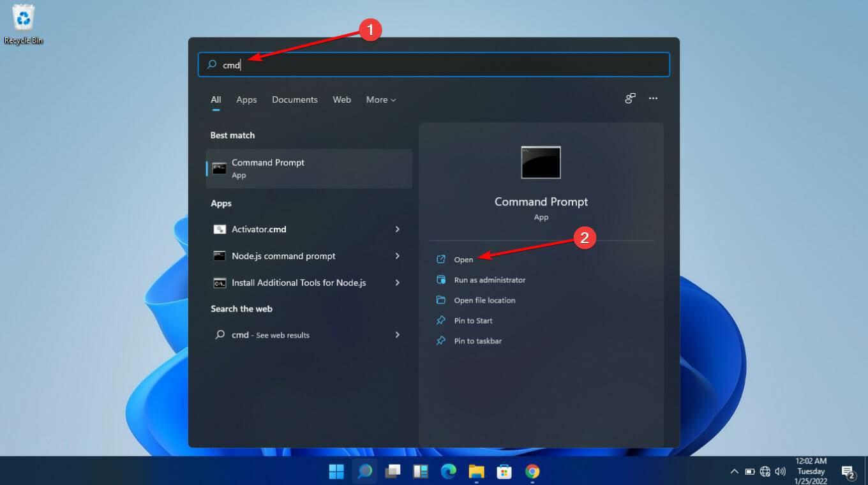
Task: Expand Node.js command prompt result arrow
Action: (x=398, y=256)
